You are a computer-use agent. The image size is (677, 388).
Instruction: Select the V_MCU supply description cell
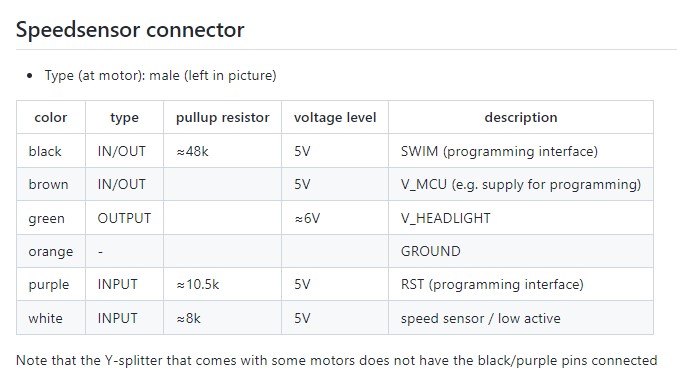521,184
